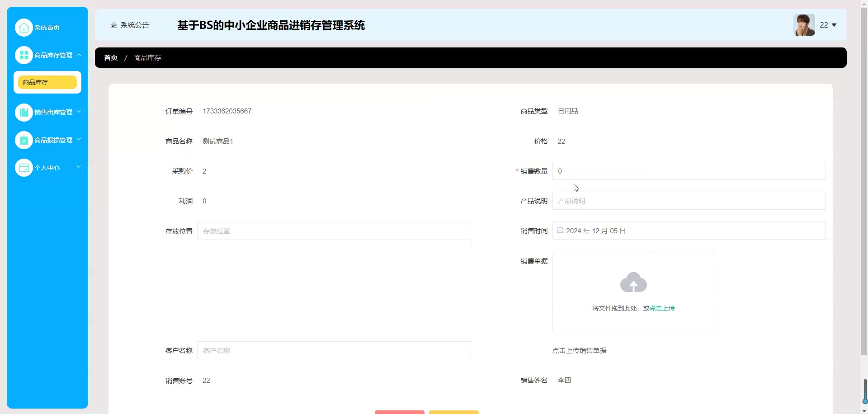This screenshot has width=868, height=414.
Task: Click the cloud upload icon
Action: [x=633, y=282]
